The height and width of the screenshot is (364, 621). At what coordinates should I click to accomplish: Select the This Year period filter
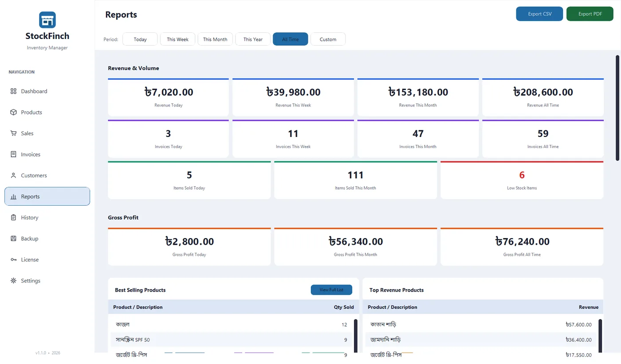coord(253,39)
